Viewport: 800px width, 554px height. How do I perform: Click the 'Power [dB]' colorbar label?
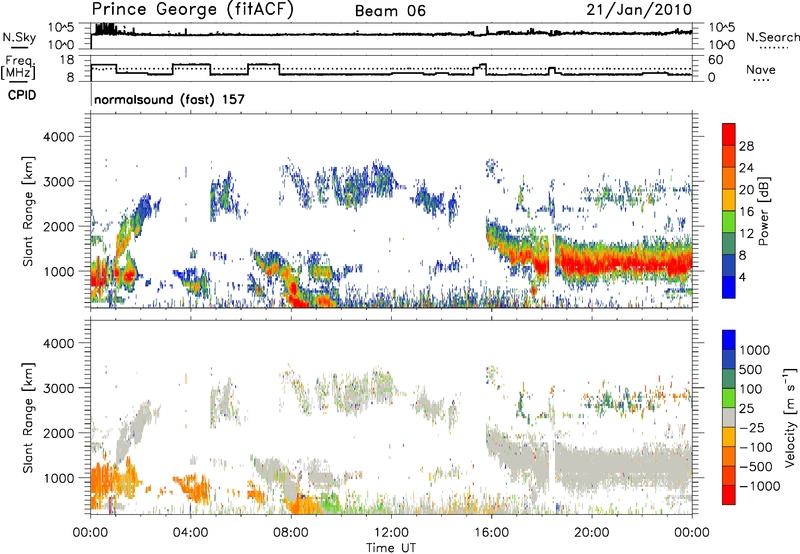(764, 211)
